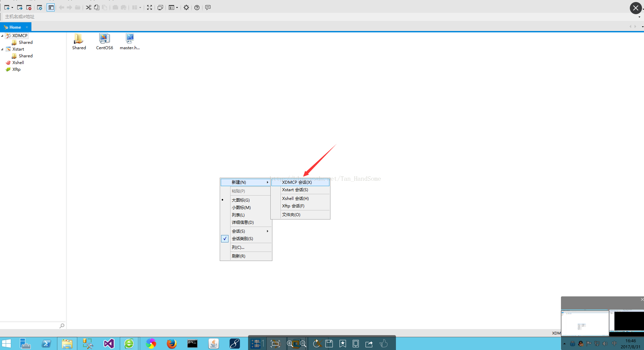Click the New session toolbar icon
The image size is (644, 350).
[7, 7]
